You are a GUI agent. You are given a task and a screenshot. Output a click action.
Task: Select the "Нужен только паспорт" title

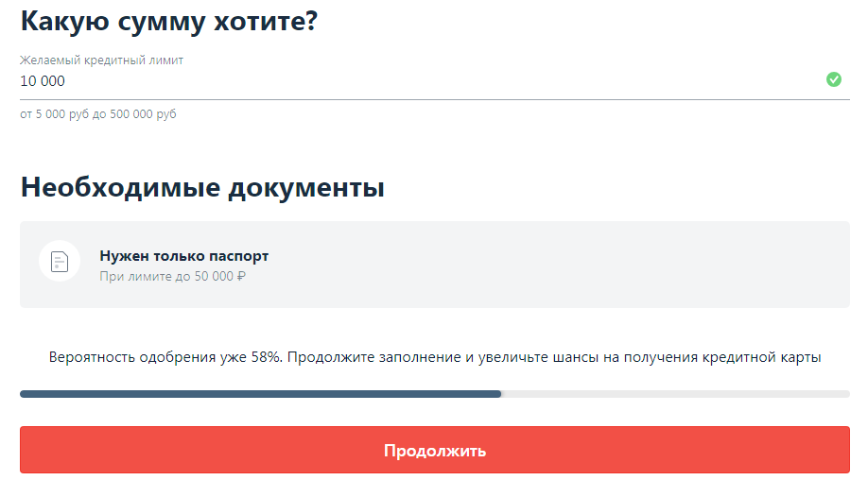pos(184,256)
